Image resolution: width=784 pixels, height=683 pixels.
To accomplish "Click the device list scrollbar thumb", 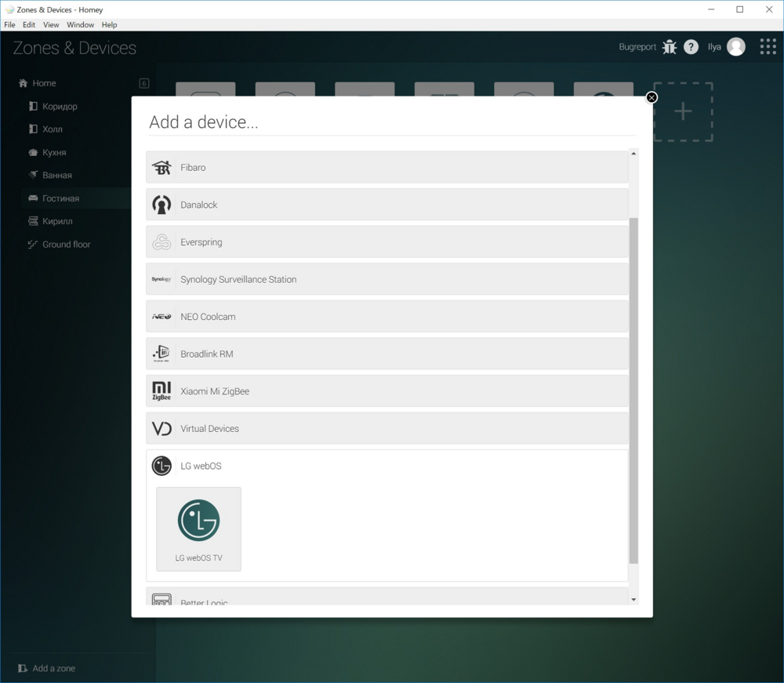I will (633, 391).
